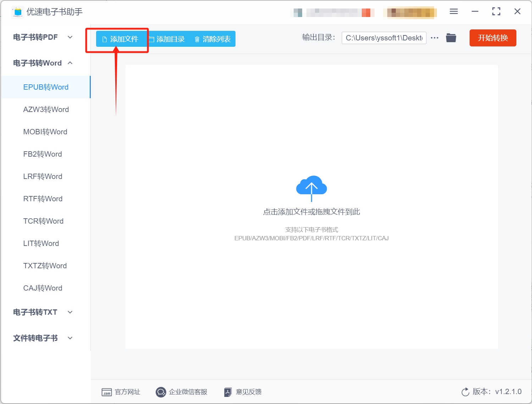Image resolution: width=532 pixels, height=404 pixels.
Task: Minimize the application window
Action: coord(475,11)
